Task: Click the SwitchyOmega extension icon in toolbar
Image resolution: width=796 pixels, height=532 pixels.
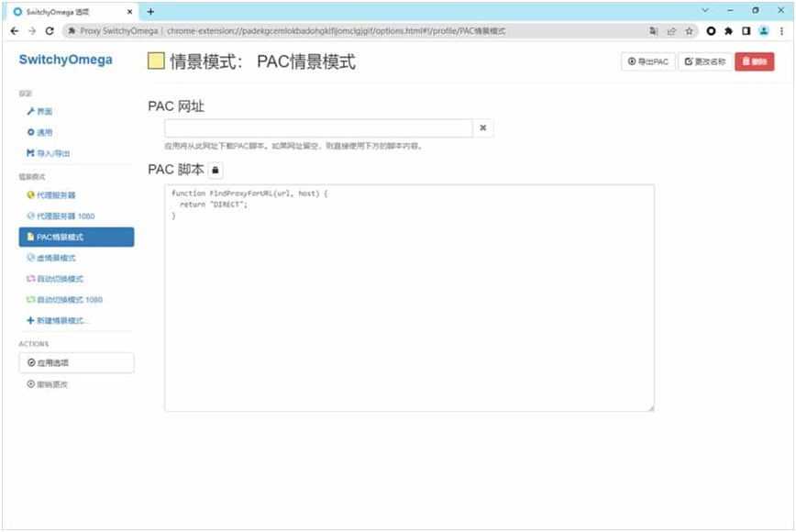Action: (712, 30)
